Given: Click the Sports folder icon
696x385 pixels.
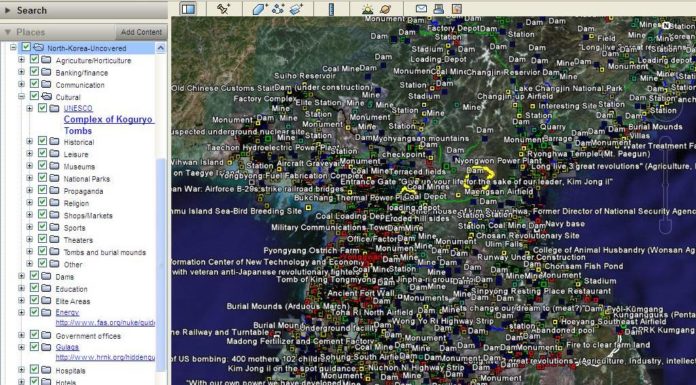Looking at the screenshot, I should pyautogui.click(x=55, y=227).
